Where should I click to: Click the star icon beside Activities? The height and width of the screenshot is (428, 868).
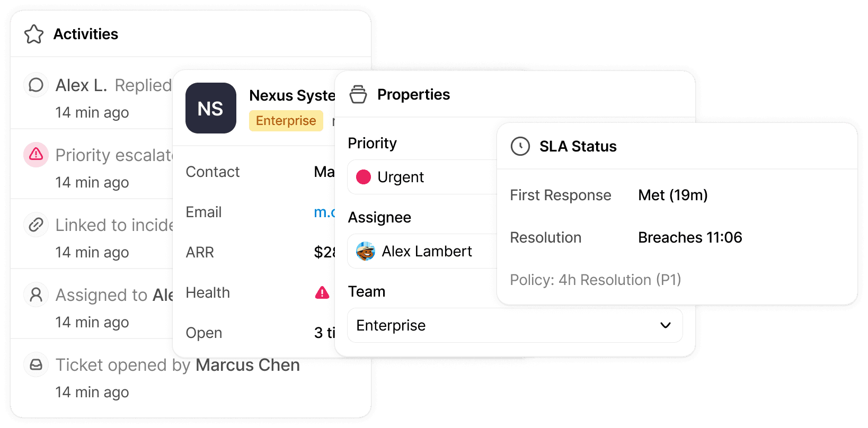[x=34, y=34]
